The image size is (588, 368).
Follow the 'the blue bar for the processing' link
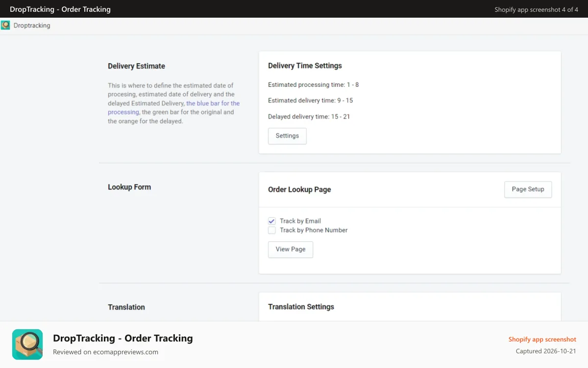pyautogui.click(x=174, y=108)
